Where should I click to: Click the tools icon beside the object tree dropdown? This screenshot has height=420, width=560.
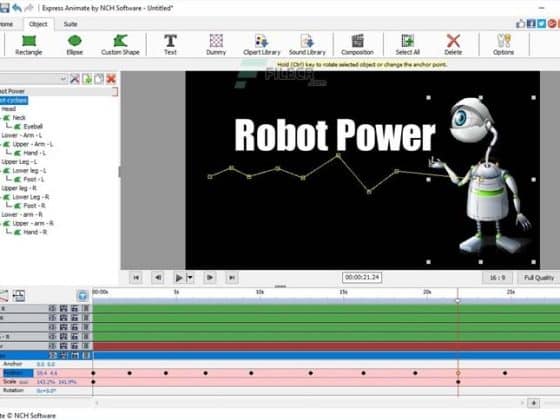[75, 79]
